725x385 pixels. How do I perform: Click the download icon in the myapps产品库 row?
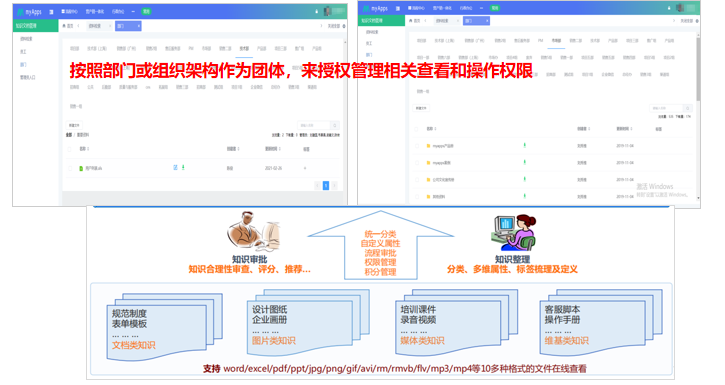524,145
